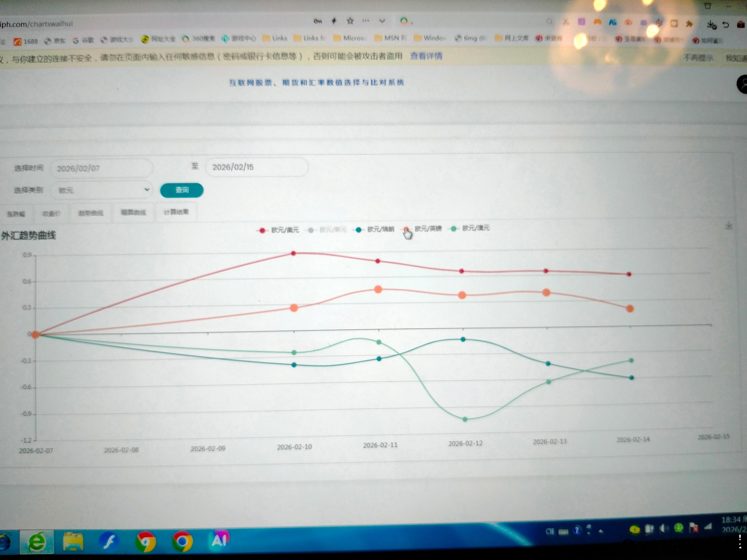The image size is (747, 560).
Task: Expand the address bar chevron dropdown
Action: 382,21
